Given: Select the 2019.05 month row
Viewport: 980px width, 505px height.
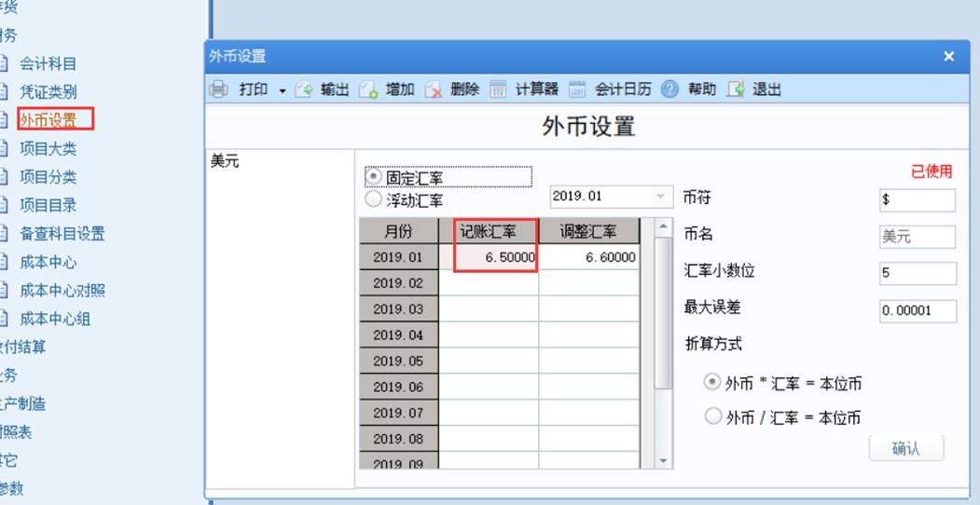Looking at the screenshot, I should [398, 361].
